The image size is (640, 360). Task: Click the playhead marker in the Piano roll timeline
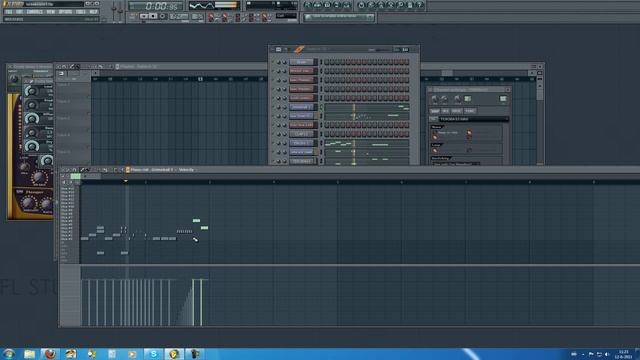point(126,181)
